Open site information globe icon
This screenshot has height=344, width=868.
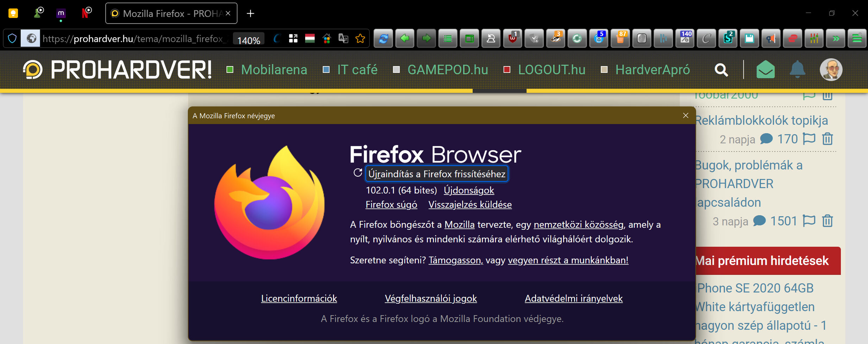click(x=31, y=38)
